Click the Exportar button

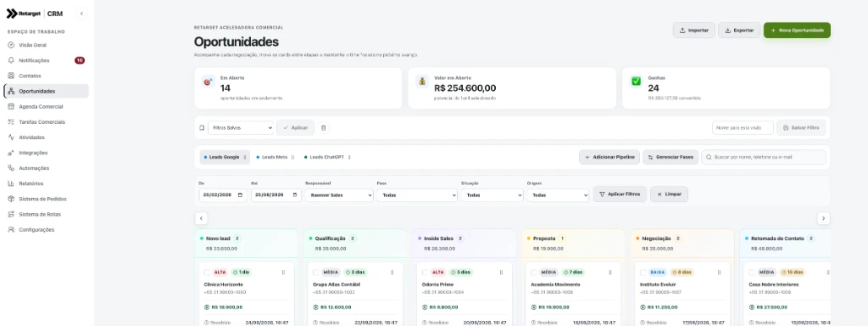tap(739, 31)
